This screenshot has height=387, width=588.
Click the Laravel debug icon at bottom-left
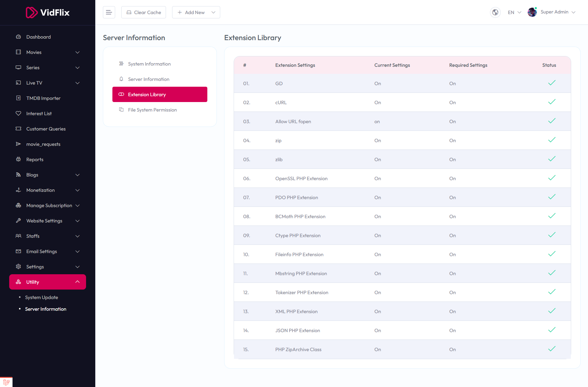point(6,382)
